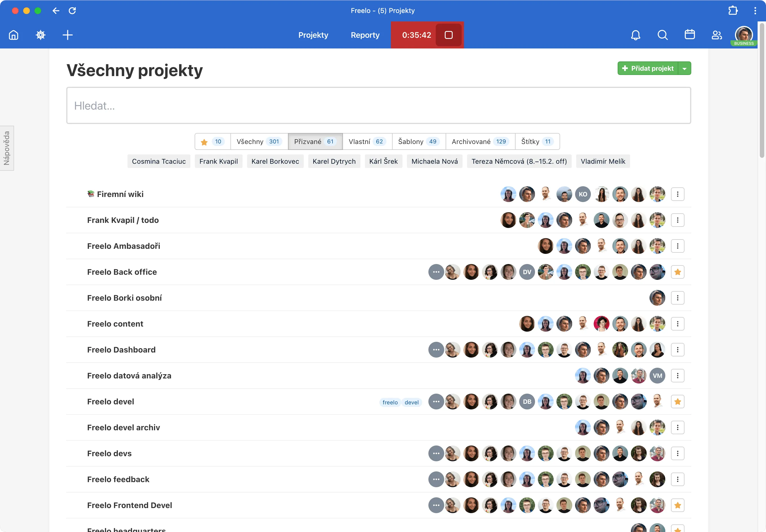Viewport: 766px width, 532px height.
Task: Open options menu for Frank Kvapil / todo
Action: tap(678, 220)
